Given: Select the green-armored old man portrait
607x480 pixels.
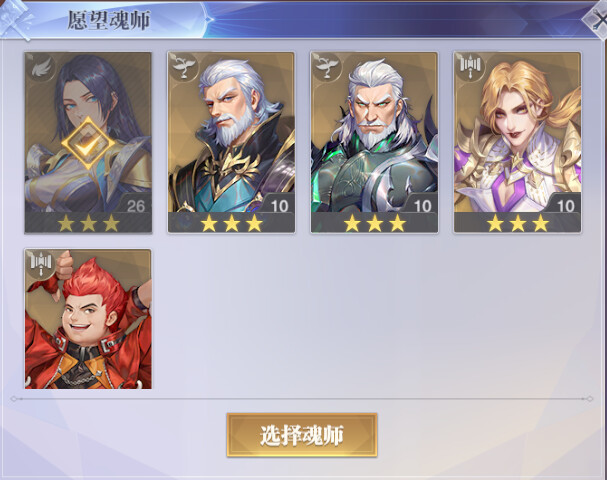Looking at the screenshot, I should [x=374, y=142].
